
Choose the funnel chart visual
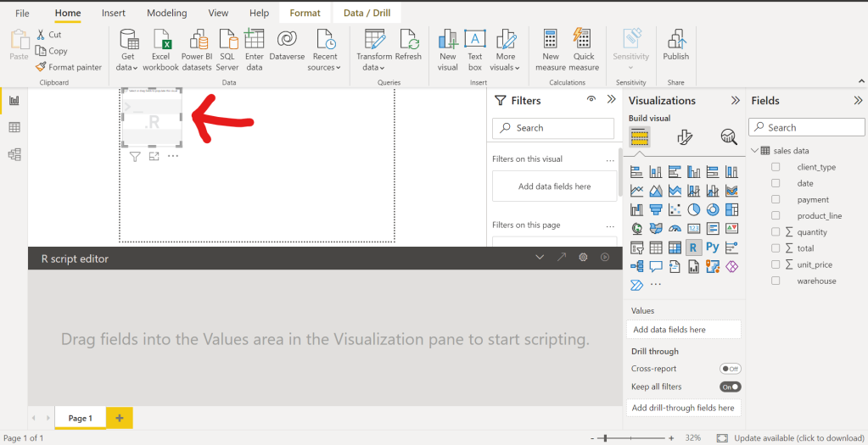tap(656, 209)
